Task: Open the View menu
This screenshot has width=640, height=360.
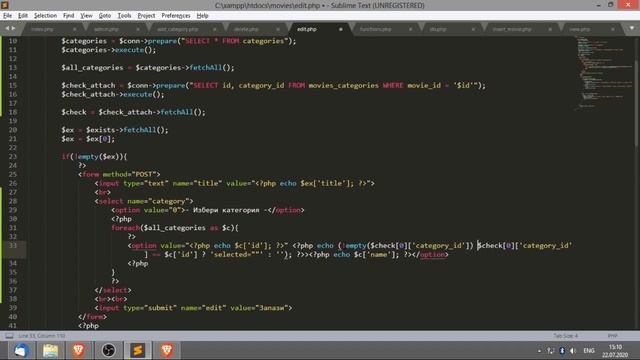Action: (86, 16)
